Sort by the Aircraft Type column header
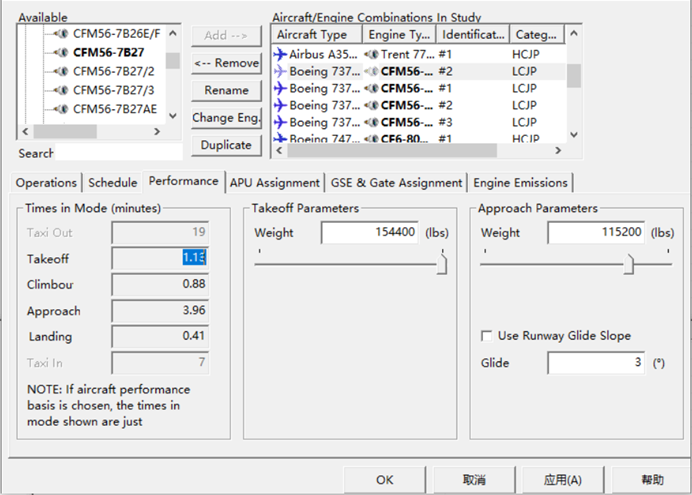692x495 pixels. (314, 35)
